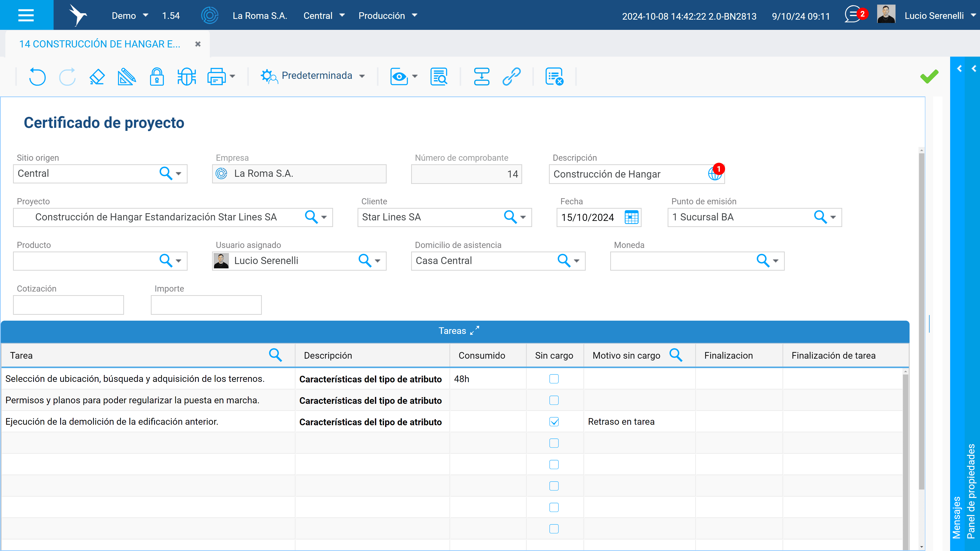Uncheck Sin cargo for Ejecución de demolición
Viewport: 980px width, 551px height.
(x=554, y=422)
